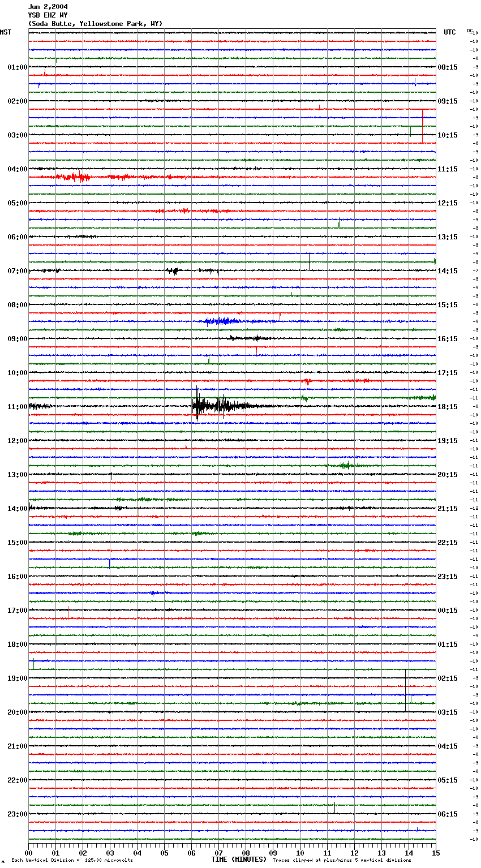
Task: Click the '21:00' MST time label
Action: point(18,746)
